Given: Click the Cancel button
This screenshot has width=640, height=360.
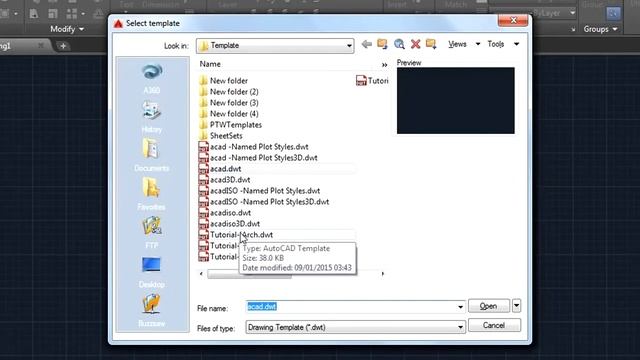Looking at the screenshot, I should 494,325.
